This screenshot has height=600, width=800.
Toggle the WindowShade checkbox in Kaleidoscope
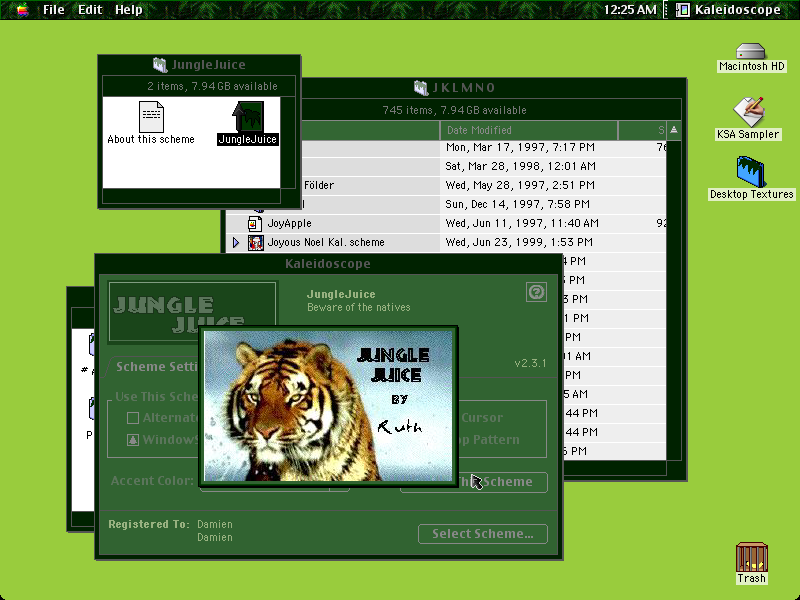[x=133, y=440]
